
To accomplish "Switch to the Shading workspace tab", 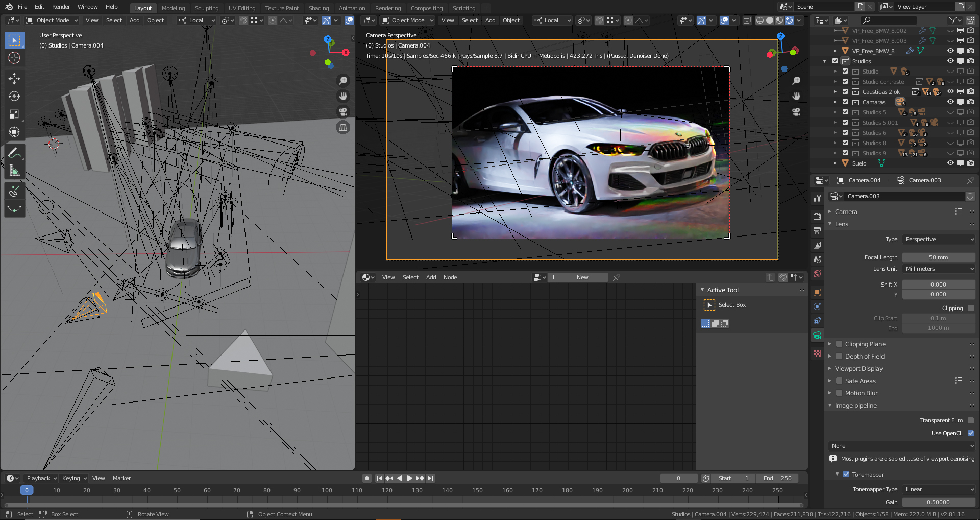I will click(x=318, y=8).
